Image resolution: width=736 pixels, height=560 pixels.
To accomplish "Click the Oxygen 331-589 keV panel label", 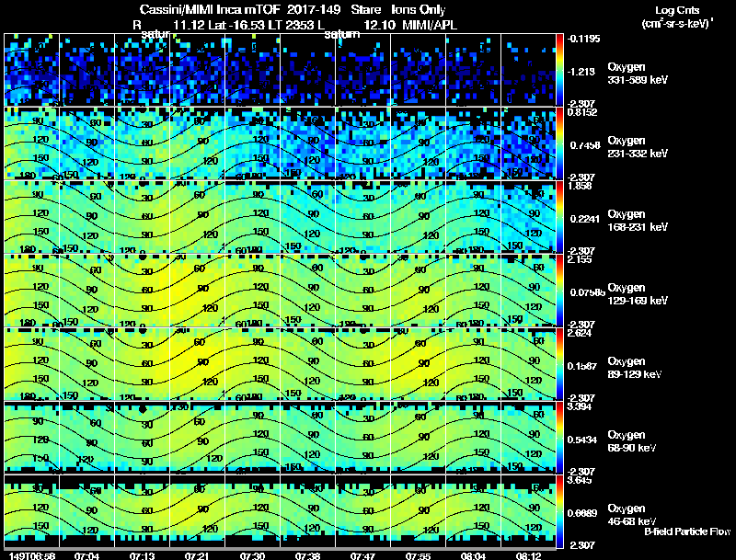I will 638,74.
